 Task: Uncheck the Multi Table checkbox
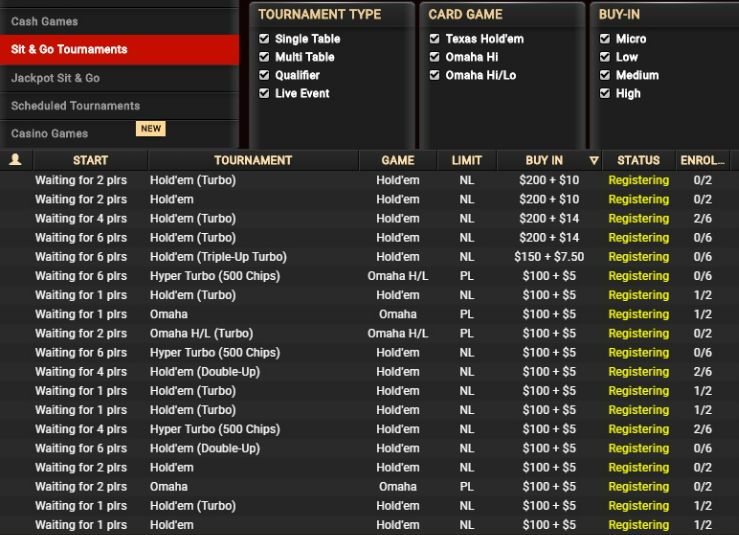[x=264, y=57]
